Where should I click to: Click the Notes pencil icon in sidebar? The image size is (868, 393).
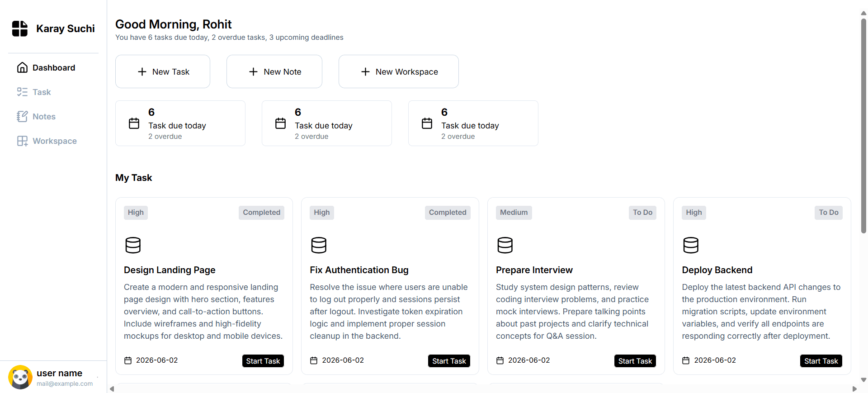point(22,116)
